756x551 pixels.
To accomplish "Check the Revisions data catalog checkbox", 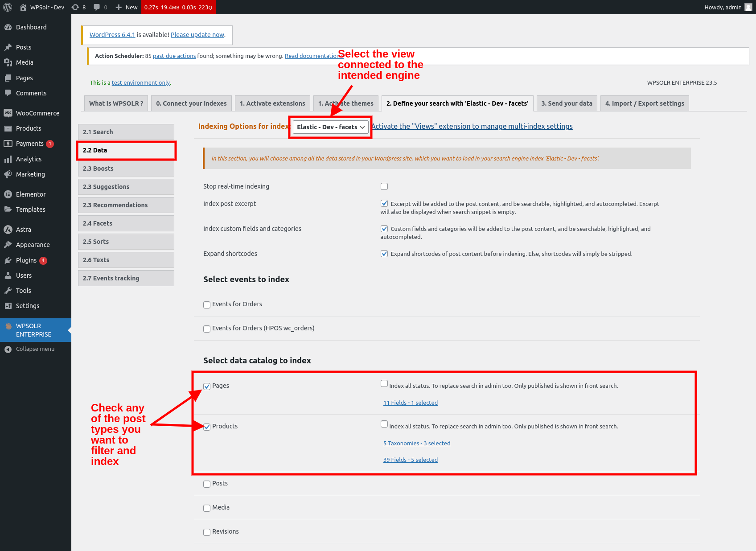I will point(207,532).
